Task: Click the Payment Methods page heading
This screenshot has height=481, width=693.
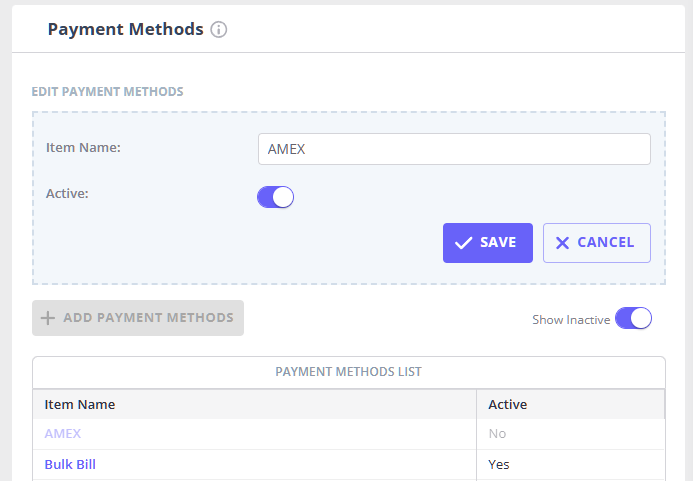Action: click(126, 30)
